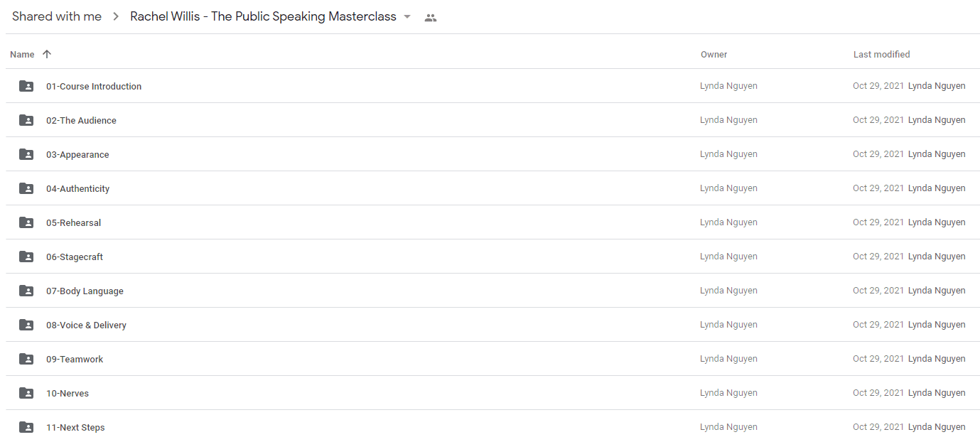980x442 pixels.
Task: Select the 01-Course Introduction folder name
Action: 94,87
